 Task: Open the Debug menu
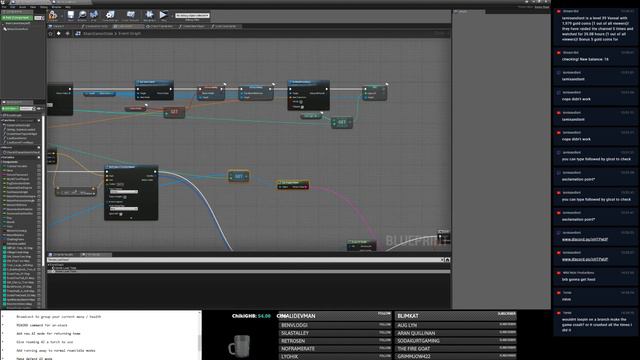click(44, 7)
